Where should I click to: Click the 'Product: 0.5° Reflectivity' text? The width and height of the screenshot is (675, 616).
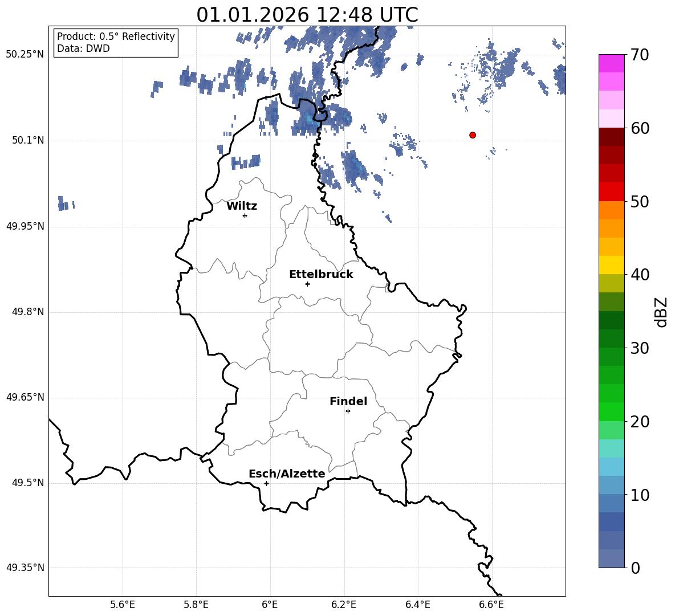[x=116, y=36]
